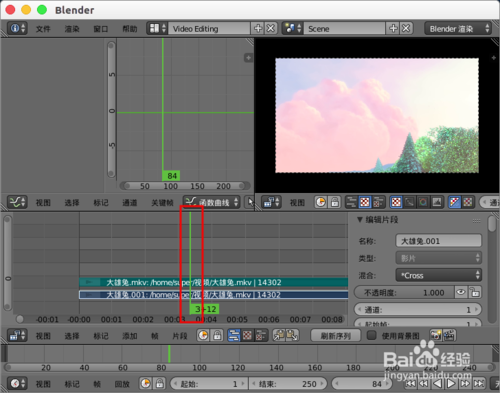This screenshot has height=393, width=500.
Task: Add a new scene next to Scene field
Action: tap(393, 29)
